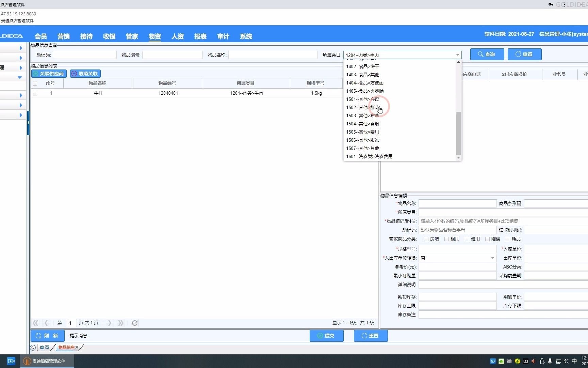Open the 会员 menu

tap(41, 36)
